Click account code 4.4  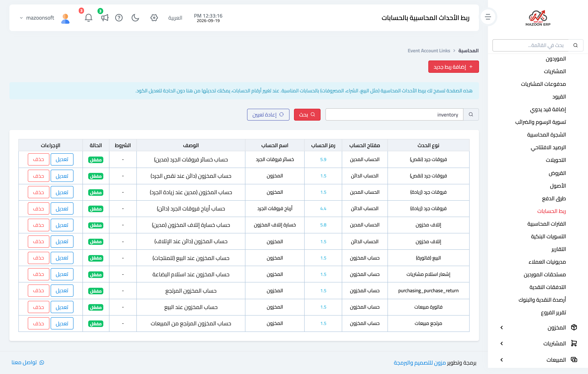tap(323, 209)
